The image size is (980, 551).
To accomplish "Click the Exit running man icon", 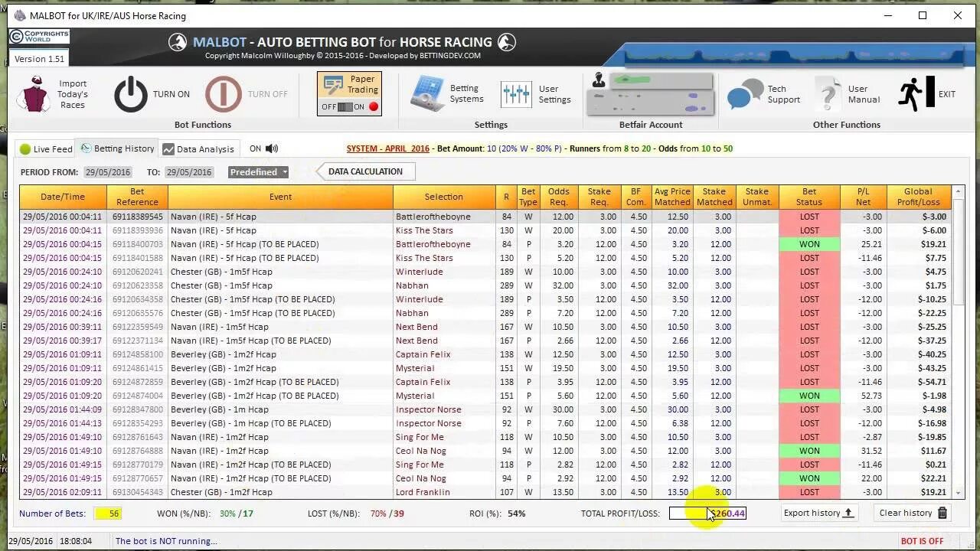I will tap(916, 94).
